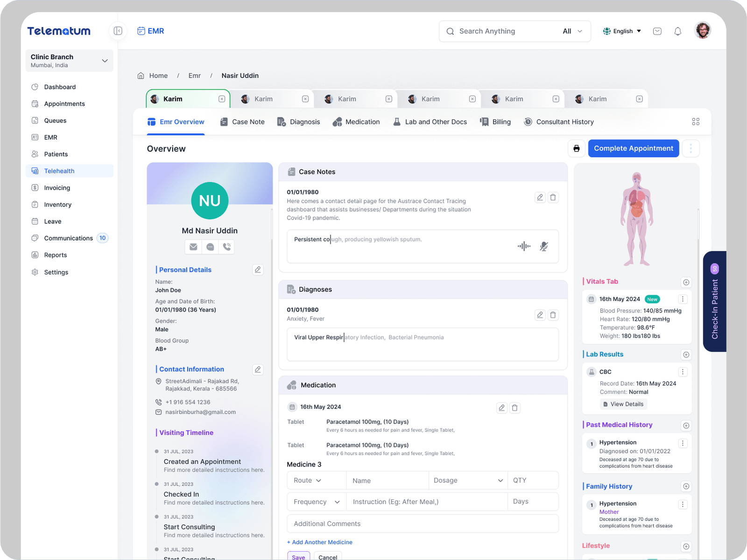Toggle the voice waveform recording icon
This screenshot has width=747, height=560.
[524, 246]
